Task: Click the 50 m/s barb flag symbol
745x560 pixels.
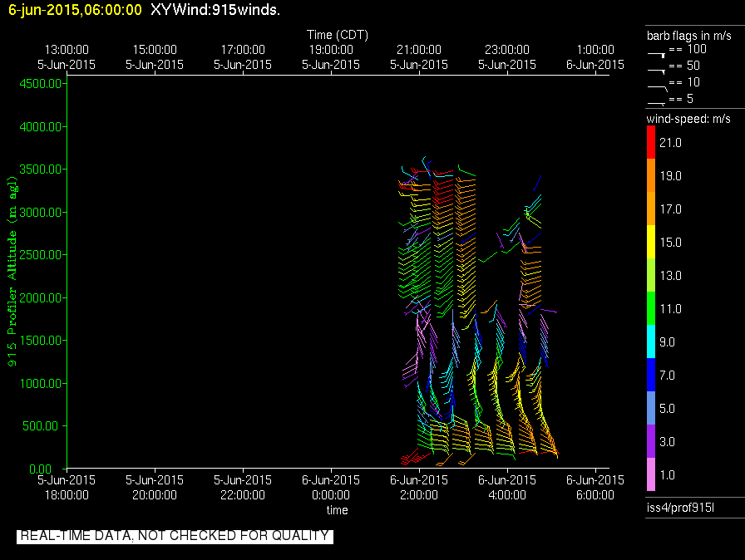Action: (657, 71)
